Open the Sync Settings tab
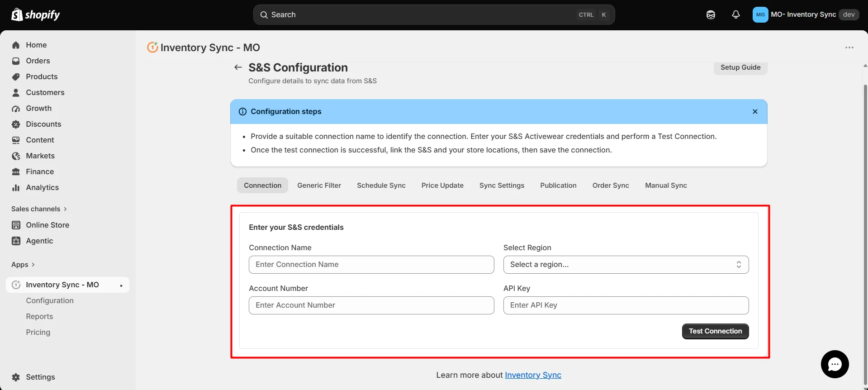 point(502,185)
